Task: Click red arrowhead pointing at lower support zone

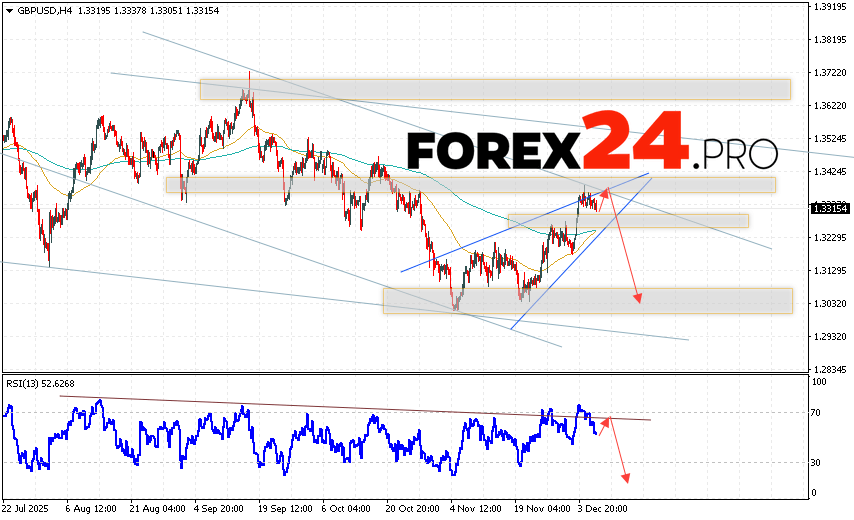Action: pos(637,297)
